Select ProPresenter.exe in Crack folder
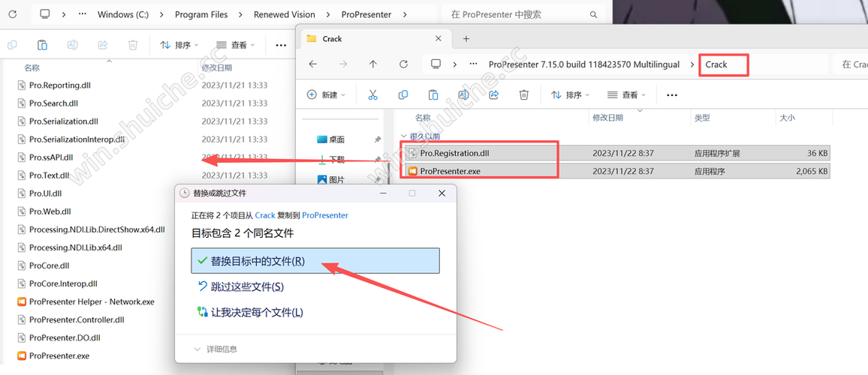This screenshot has width=868, height=375. point(616,171)
